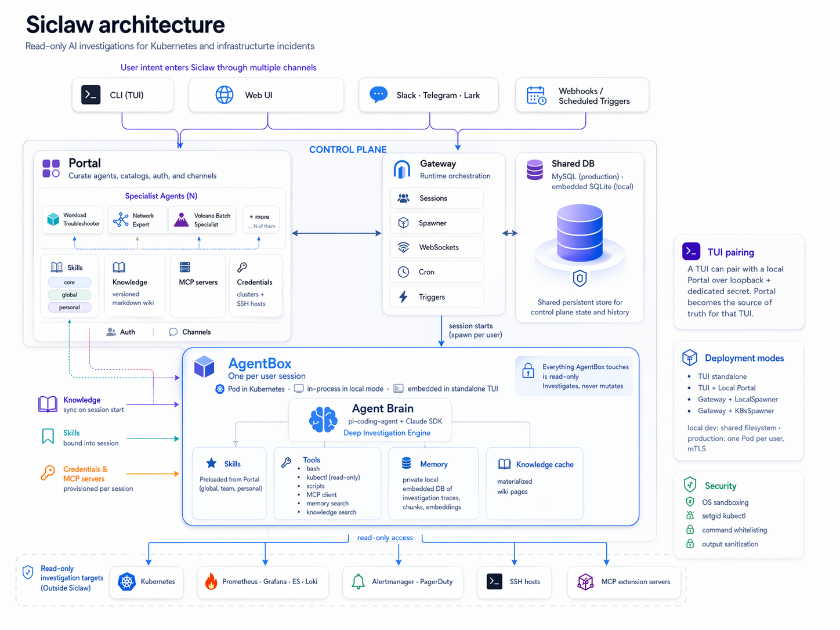
Task: Click the orange Credentials & MCP servers key icon
Action: click(x=48, y=473)
